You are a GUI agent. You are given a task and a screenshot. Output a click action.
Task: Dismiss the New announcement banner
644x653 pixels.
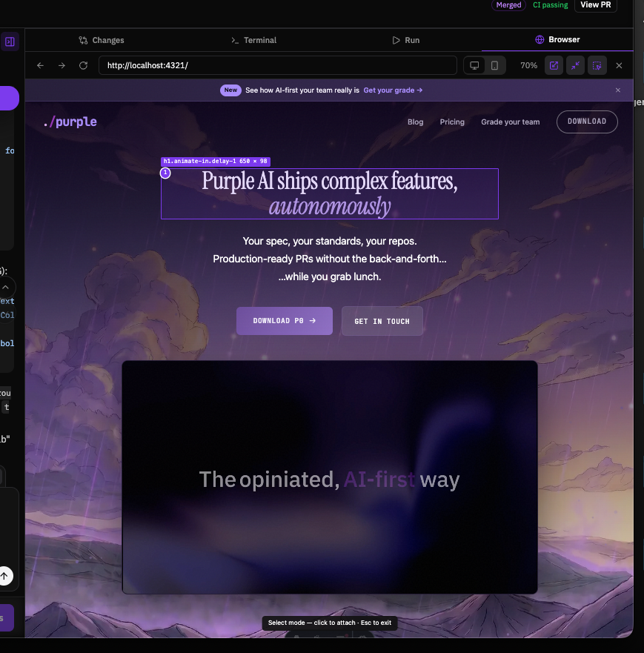click(618, 90)
